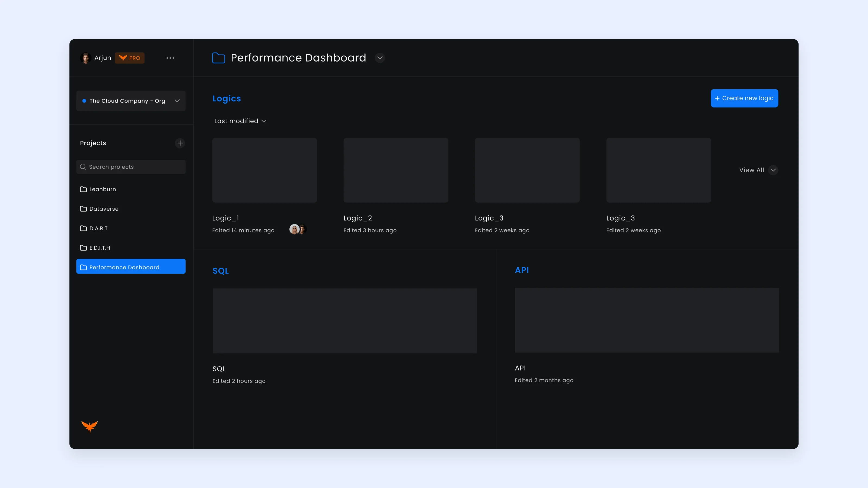The height and width of the screenshot is (488, 868).
Task: Click Create new logic button
Action: point(744,98)
